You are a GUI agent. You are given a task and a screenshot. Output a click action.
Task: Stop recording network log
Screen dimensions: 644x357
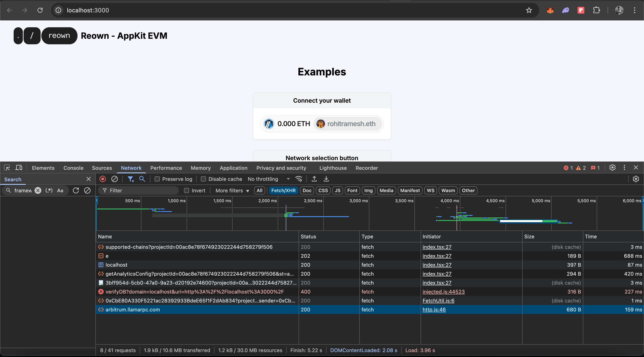pos(102,179)
